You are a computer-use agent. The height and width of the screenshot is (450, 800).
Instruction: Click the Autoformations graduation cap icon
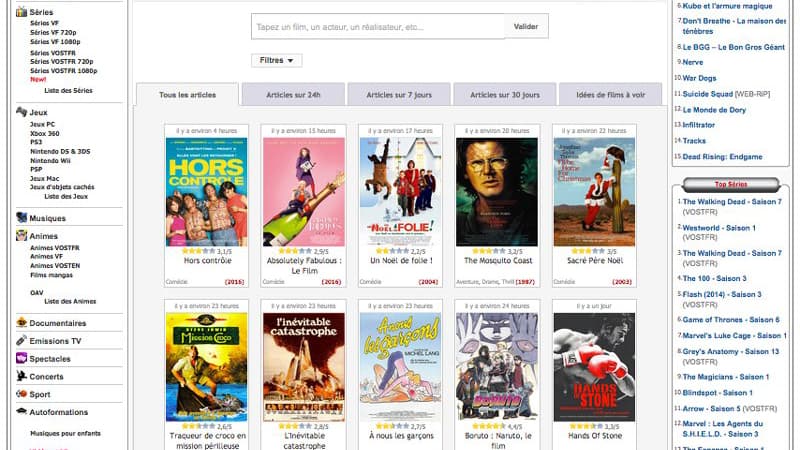click(x=21, y=411)
